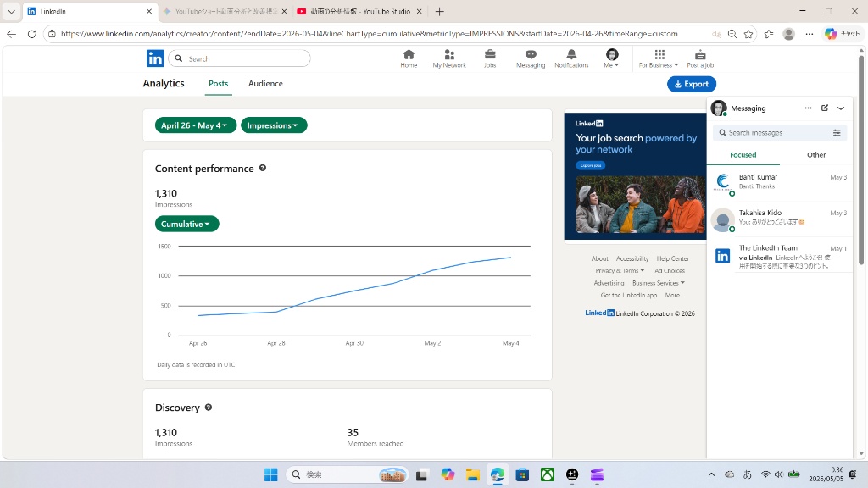Open Takahisa Kido conversation
Viewport: 868px width, 488px height.
tap(780, 219)
